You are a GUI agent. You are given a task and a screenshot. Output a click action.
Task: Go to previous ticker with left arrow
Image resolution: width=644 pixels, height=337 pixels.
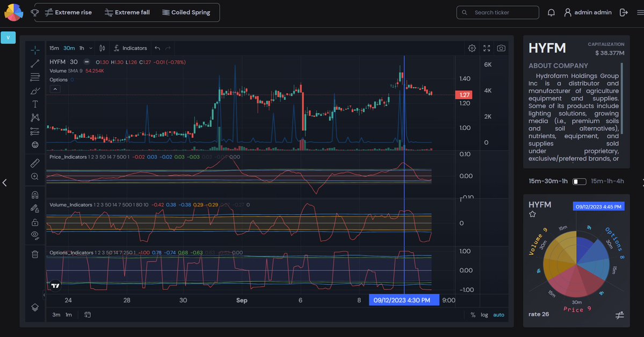click(x=4, y=182)
